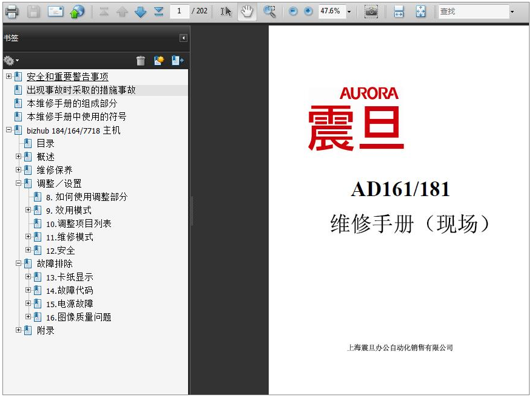532x397 pixels.
Task: Expand 12.安全 bookmark
Action: click(28, 250)
